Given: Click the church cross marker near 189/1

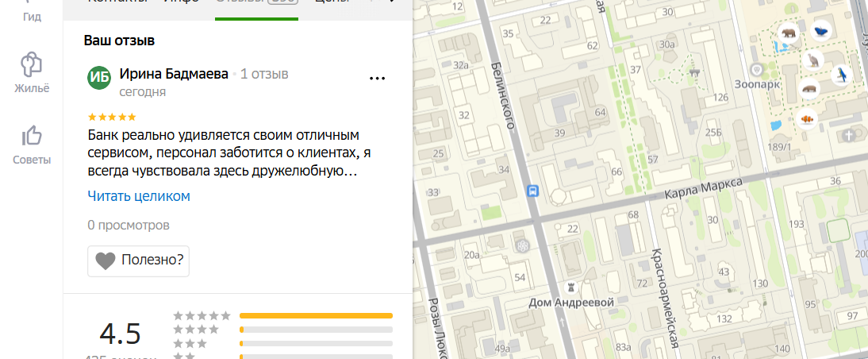Looking at the screenshot, I should pyautogui.click(x=850, y=135).
